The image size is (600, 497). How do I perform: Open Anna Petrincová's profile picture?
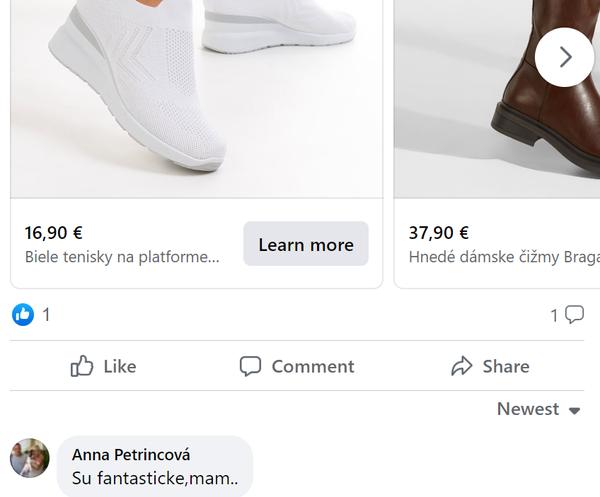[30, 458]
